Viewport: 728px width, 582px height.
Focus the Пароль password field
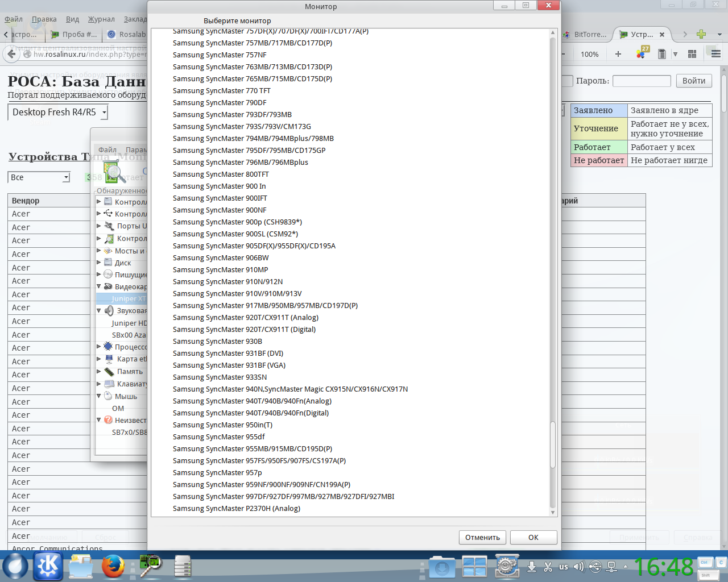(x=642, y=81)
